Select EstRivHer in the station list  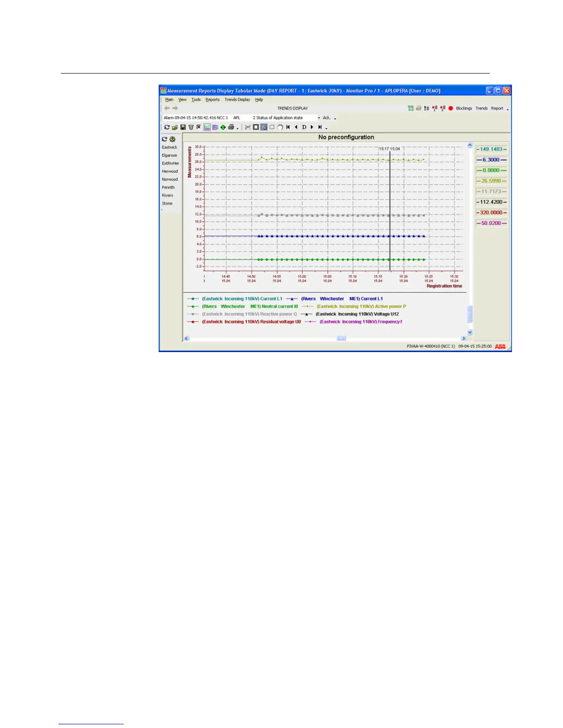click(x=170, y=164)
